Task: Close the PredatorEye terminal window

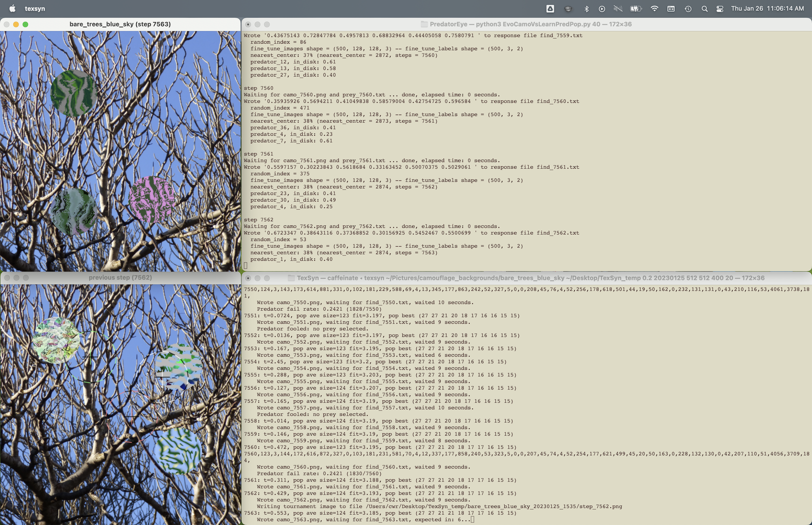Action: 248,24
